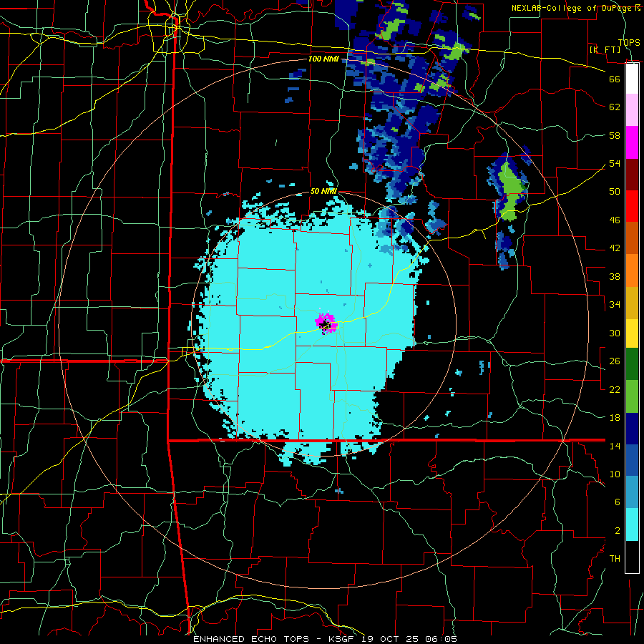Click the 'TOPS' legend title
This screenshot has width=644, height=644.
coord(629,42)
